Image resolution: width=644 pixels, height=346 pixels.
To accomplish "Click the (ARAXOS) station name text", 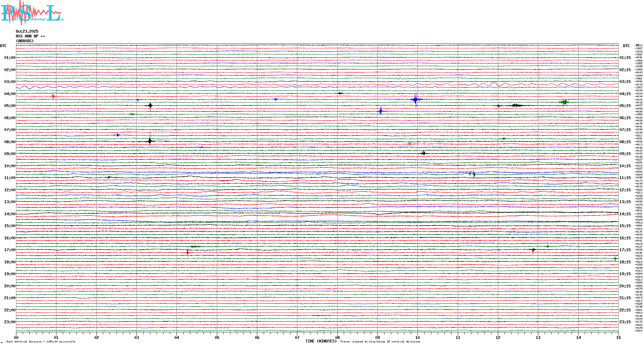I will tap(25, 41).
